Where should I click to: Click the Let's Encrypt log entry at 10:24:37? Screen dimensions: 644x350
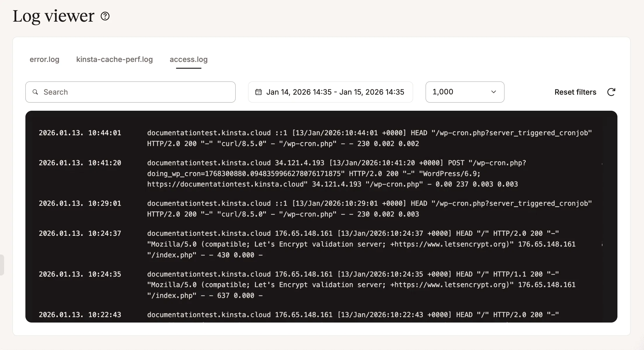click(361, 244)
